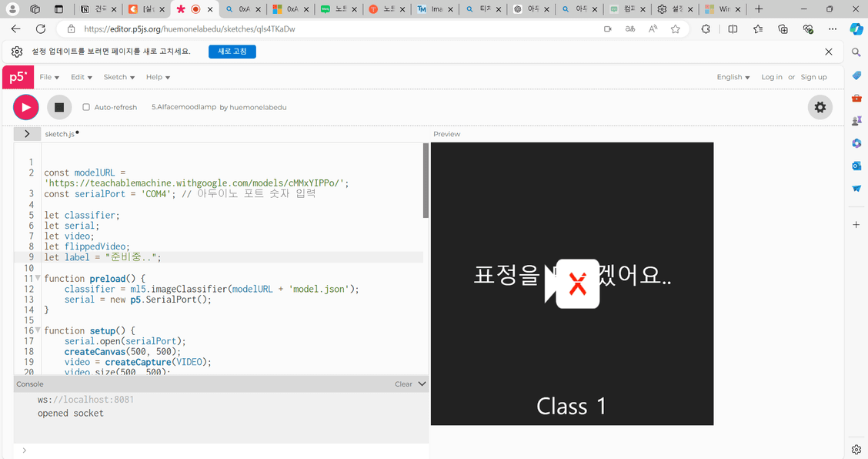
Task: Open the p5 editor settings gear
Action: [820, 107]
